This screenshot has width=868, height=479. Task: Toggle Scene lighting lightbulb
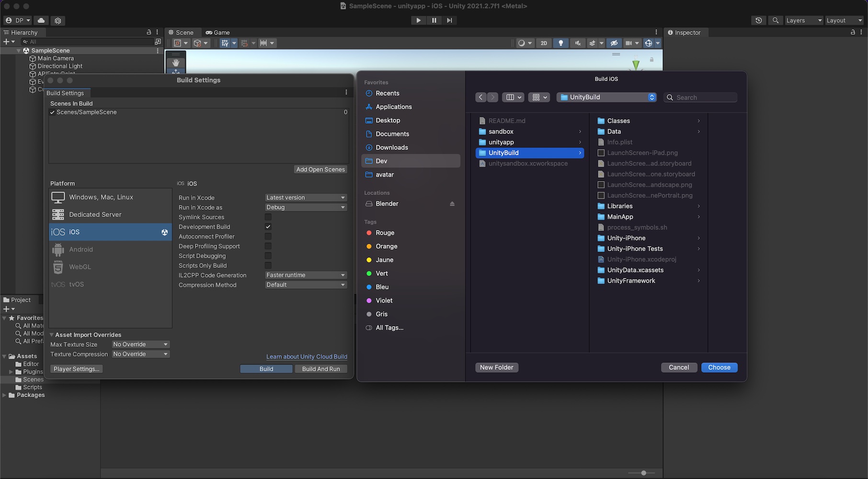(x=560, y=43)
